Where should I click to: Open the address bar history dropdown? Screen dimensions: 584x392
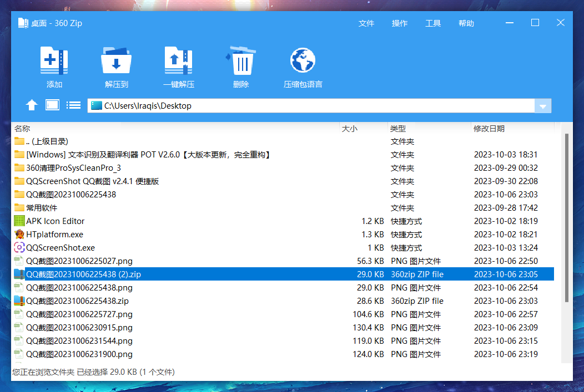[543, 105]
